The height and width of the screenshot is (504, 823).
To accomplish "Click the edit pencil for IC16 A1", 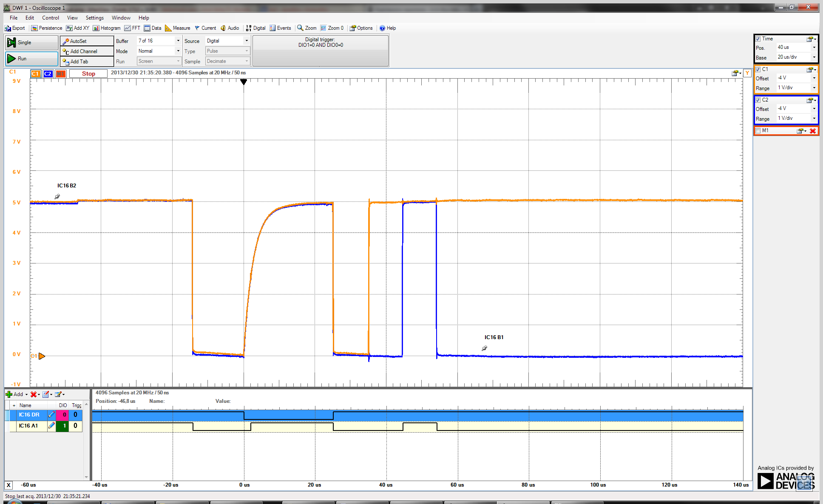I will (51, 425).
